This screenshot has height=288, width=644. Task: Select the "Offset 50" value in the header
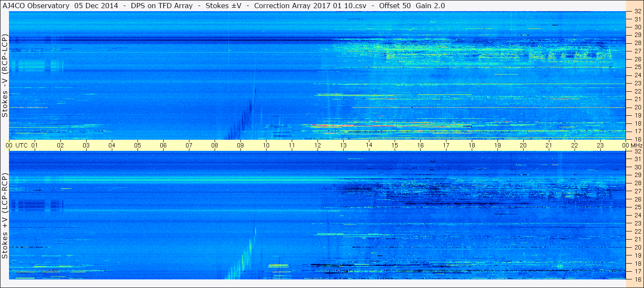[395, 6]
